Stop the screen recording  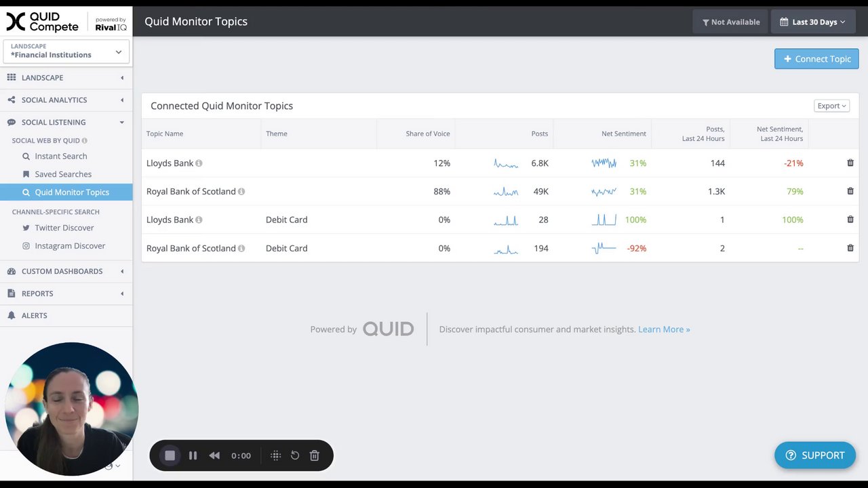pyautogui.click(x=170, y=455)
